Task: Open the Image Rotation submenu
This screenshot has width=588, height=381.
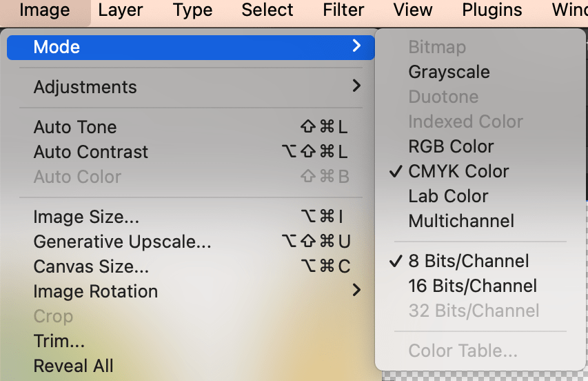Action: tap(96, 291)
